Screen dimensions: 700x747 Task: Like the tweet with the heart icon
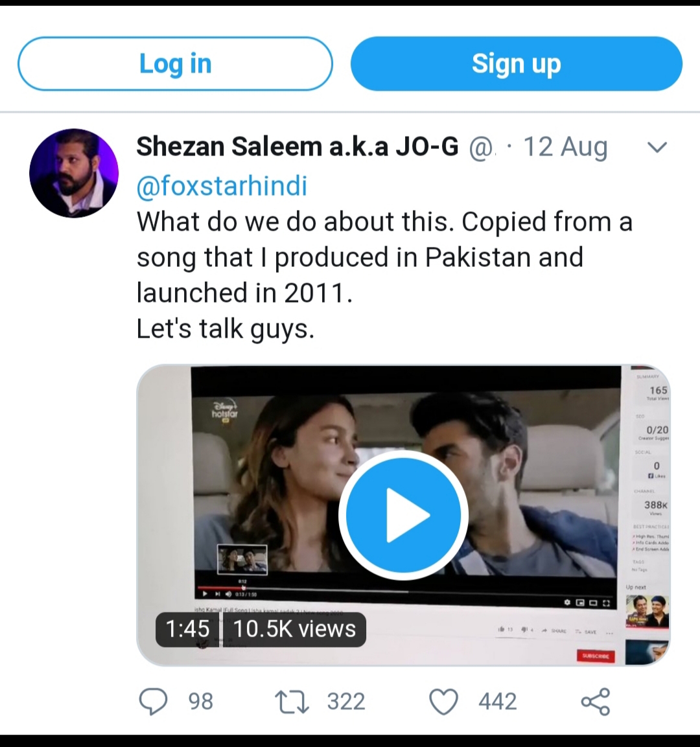pos(444,701)
